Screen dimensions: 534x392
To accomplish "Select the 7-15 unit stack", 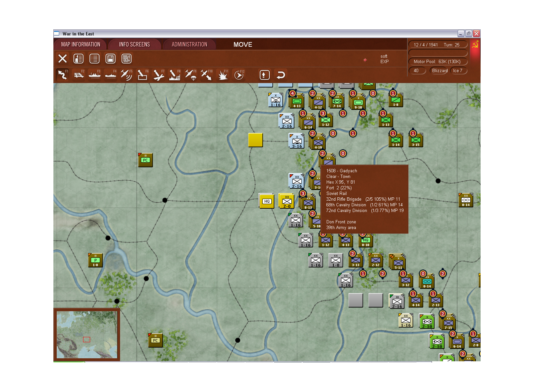I will (448, 322).
